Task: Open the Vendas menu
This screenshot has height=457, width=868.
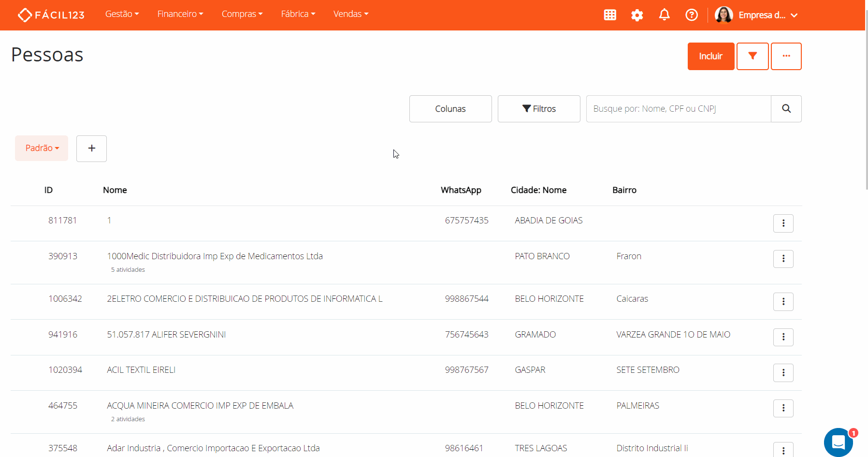Action: pyautogui.click(x=350, y=14)
